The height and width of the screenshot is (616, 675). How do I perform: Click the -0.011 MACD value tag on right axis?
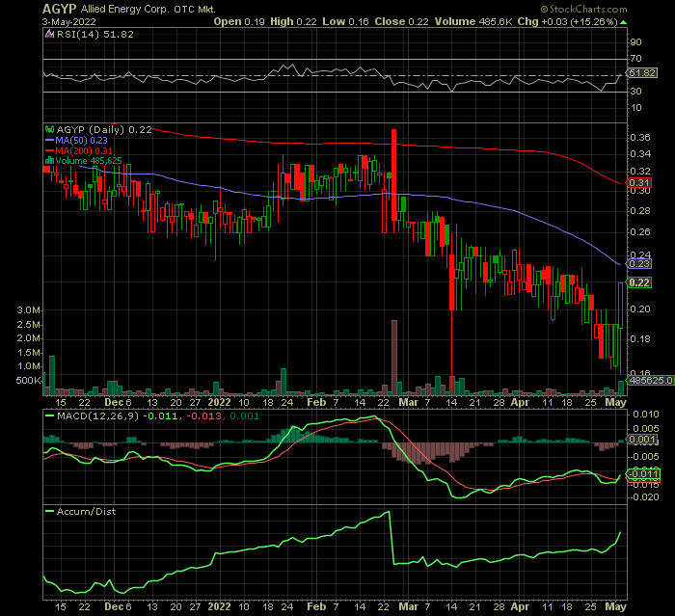pos(643,474)
